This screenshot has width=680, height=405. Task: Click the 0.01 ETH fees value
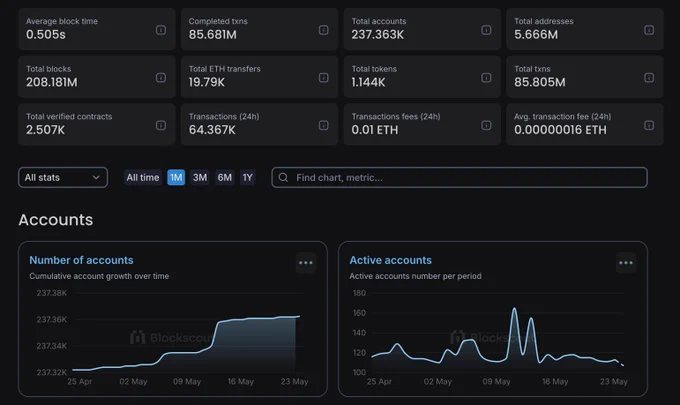[375, 130]
